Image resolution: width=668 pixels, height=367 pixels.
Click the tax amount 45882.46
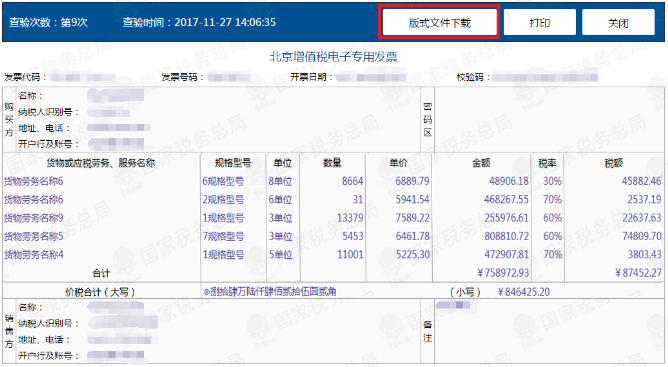641,182
